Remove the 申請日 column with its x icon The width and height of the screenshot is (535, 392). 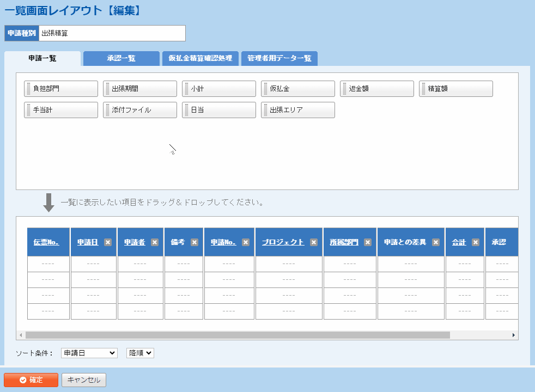[108, 242]
